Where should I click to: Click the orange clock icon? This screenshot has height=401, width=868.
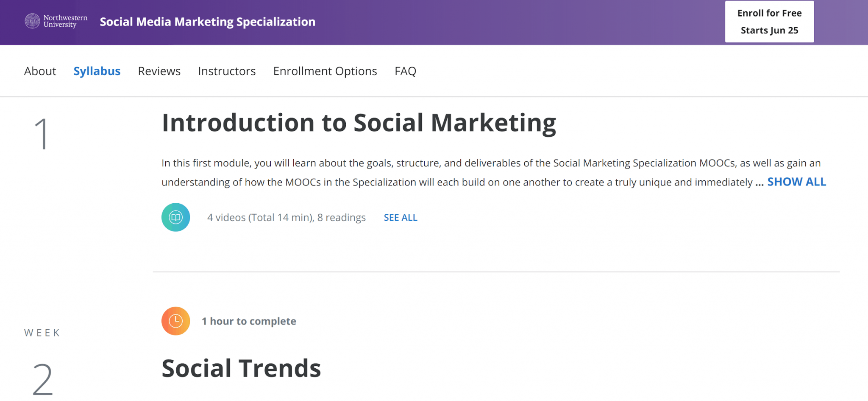click(x=175, y=321)
